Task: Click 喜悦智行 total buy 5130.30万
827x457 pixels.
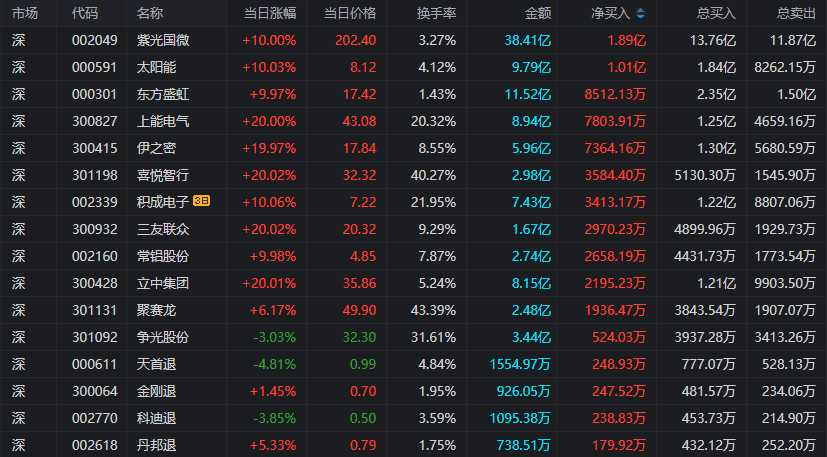Action: coord(705,175)
